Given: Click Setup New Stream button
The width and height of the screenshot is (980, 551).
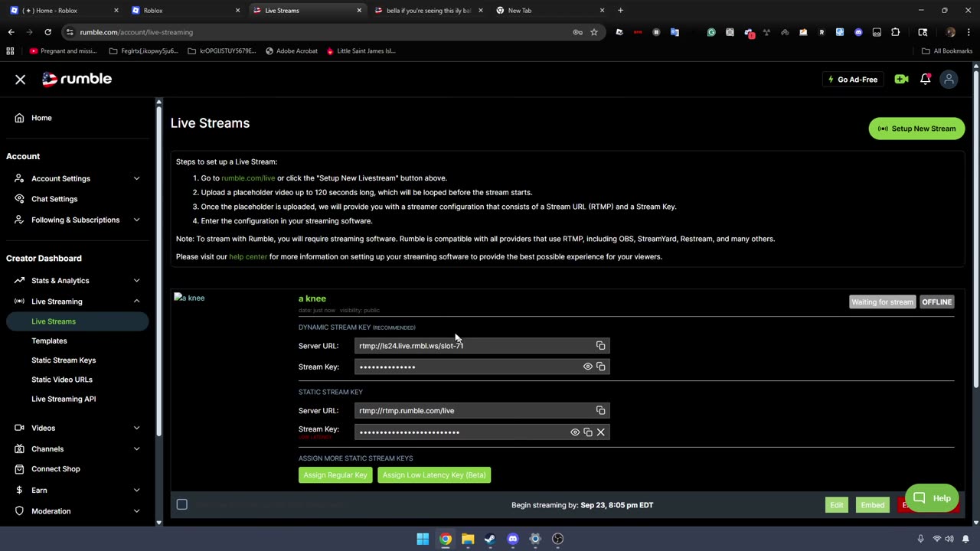Looking at the screenshot, I should [917, 129].
